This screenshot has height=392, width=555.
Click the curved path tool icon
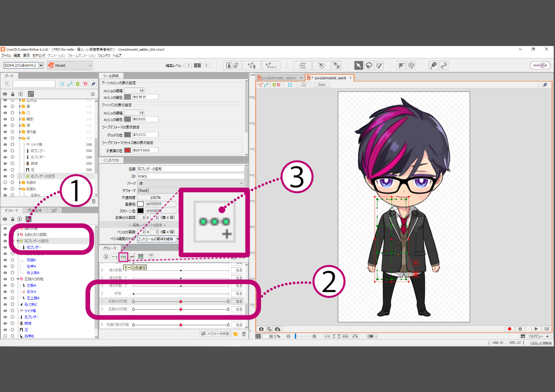[443, 65]
